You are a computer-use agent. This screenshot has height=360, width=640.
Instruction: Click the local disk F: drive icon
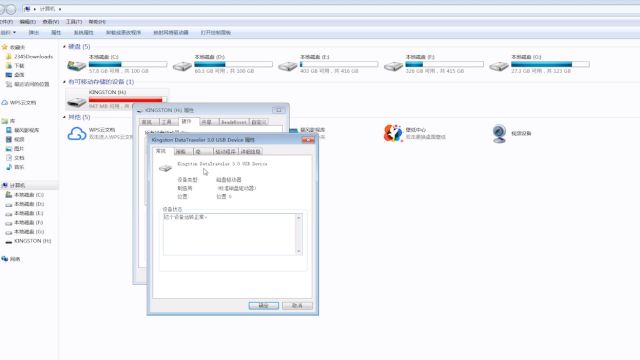393,66
